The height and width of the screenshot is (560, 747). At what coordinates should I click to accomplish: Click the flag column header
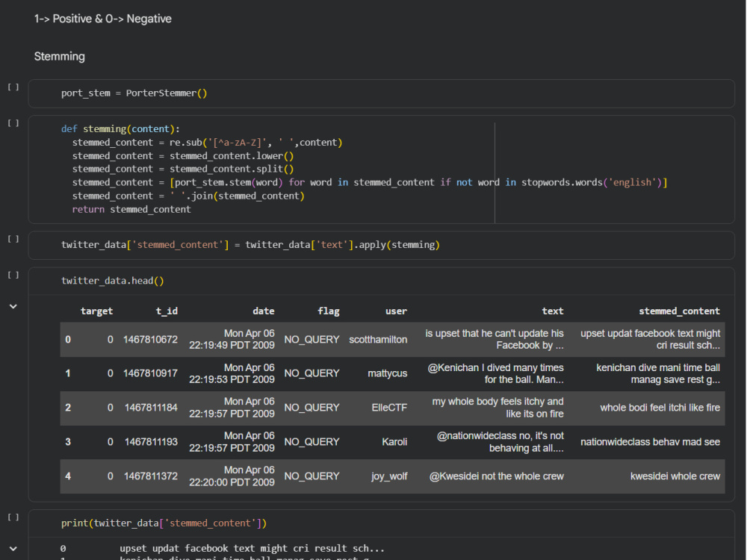[329, 311]
